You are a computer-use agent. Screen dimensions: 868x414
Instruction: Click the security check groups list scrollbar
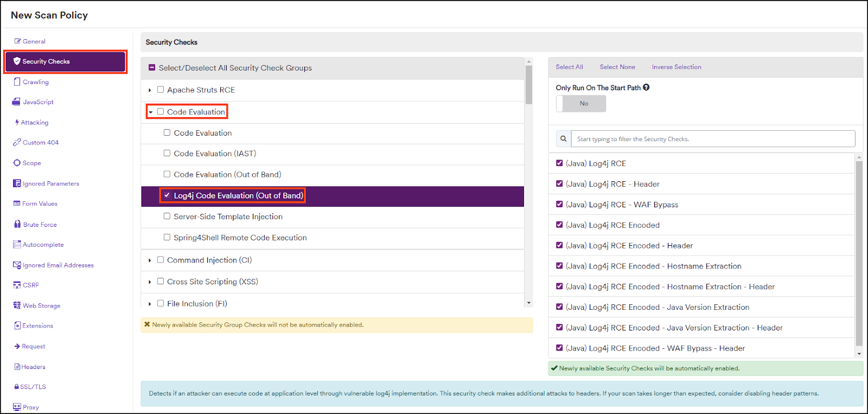[528, 84]
